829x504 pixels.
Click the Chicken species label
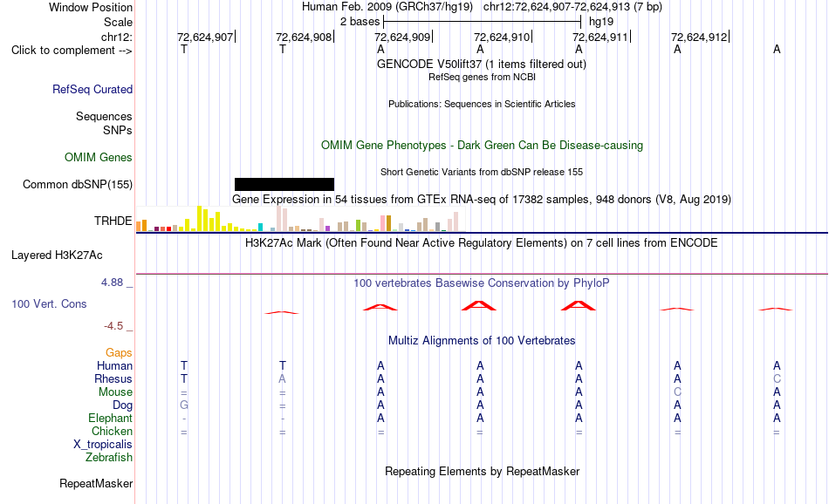(112, 431)
